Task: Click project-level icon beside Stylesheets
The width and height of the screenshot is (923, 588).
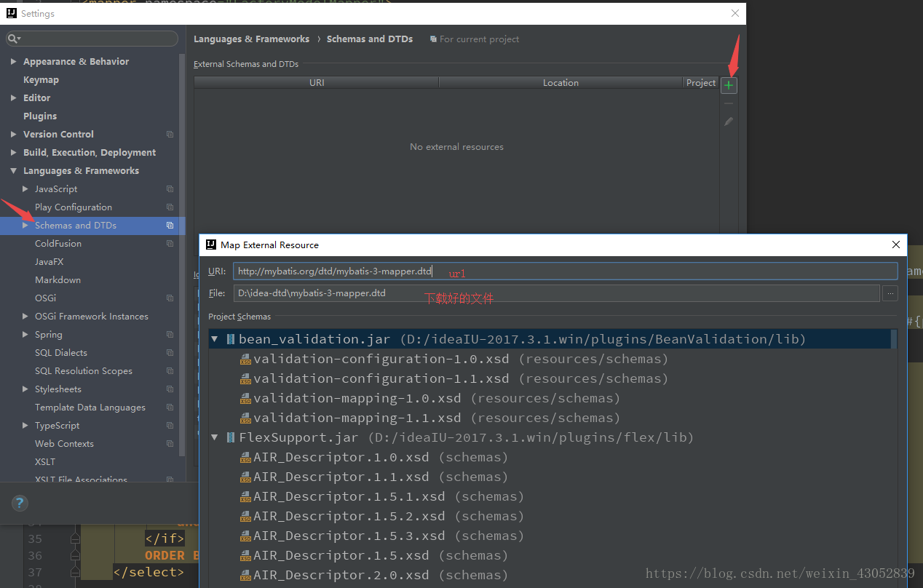Action: [x=170, y=389]
